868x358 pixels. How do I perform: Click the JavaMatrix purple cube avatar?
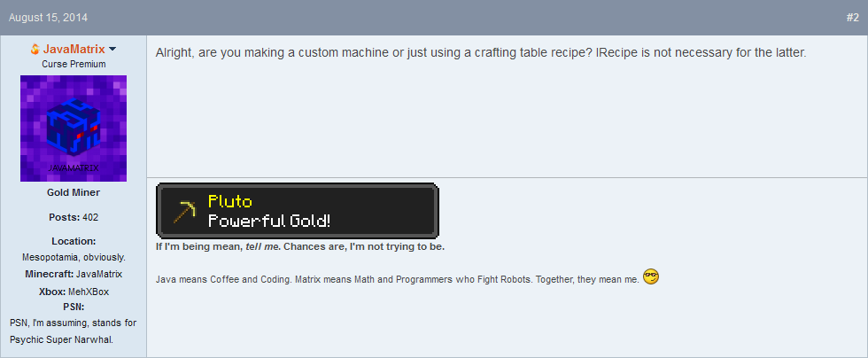coord(74,128)
